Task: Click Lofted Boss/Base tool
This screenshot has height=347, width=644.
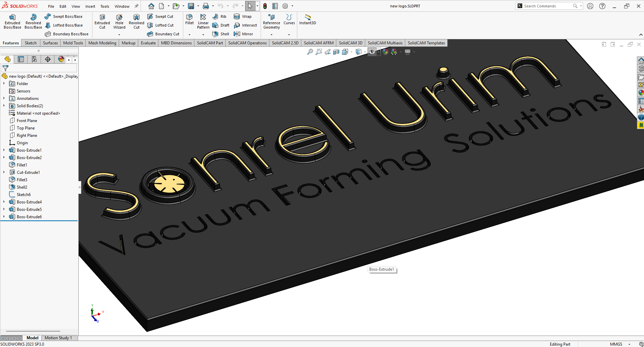Action: (64, 25)
